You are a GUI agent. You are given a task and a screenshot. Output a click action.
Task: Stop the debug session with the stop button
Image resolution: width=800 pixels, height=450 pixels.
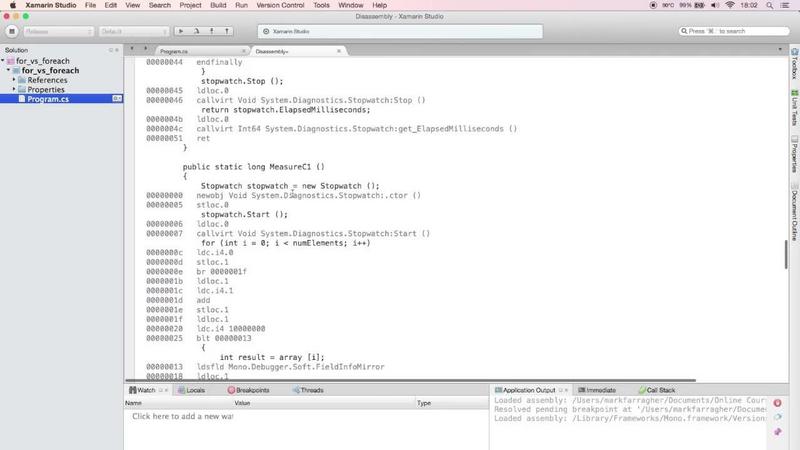pyautogui.click(x=12, y=31)
